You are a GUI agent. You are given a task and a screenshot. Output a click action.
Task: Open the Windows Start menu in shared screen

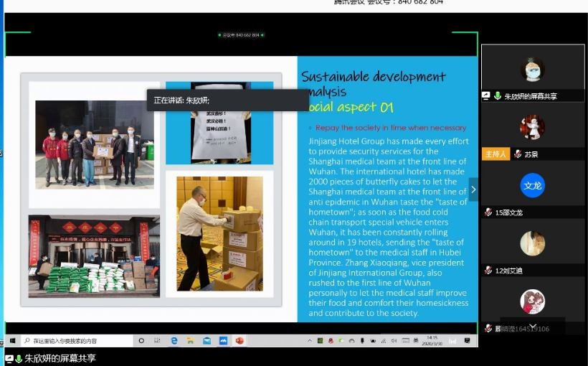click(12, 341)
